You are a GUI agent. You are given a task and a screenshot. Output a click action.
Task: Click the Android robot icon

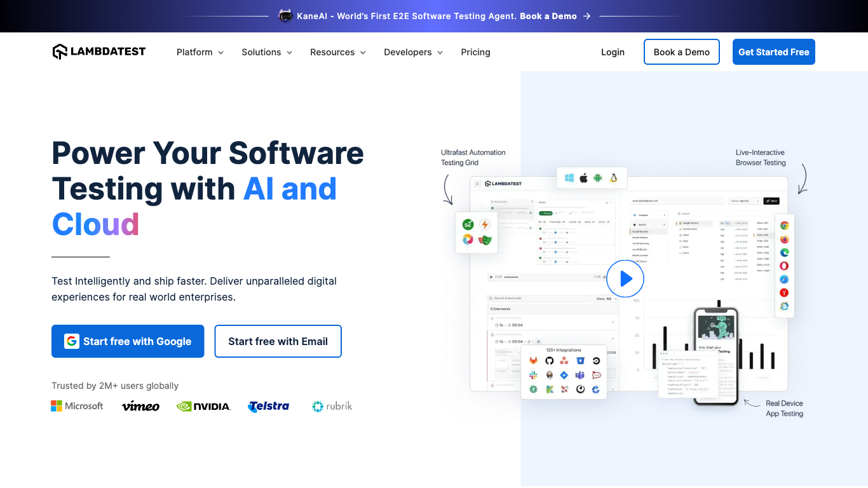pos(598,178)
